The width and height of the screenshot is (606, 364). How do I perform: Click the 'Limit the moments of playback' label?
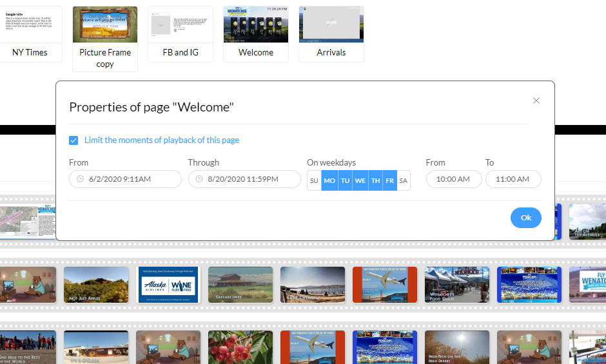(x=162, y=140)
